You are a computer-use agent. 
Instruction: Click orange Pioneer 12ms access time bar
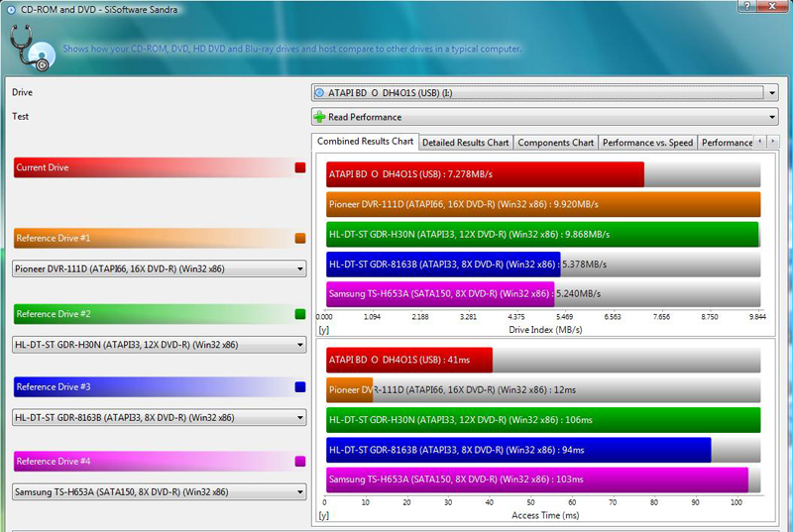click(x=350, y=390)
